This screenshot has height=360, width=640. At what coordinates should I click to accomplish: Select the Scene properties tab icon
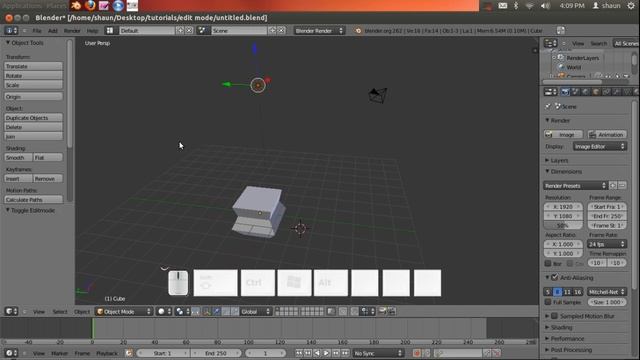pyautogui.click(x=575, y=92)
